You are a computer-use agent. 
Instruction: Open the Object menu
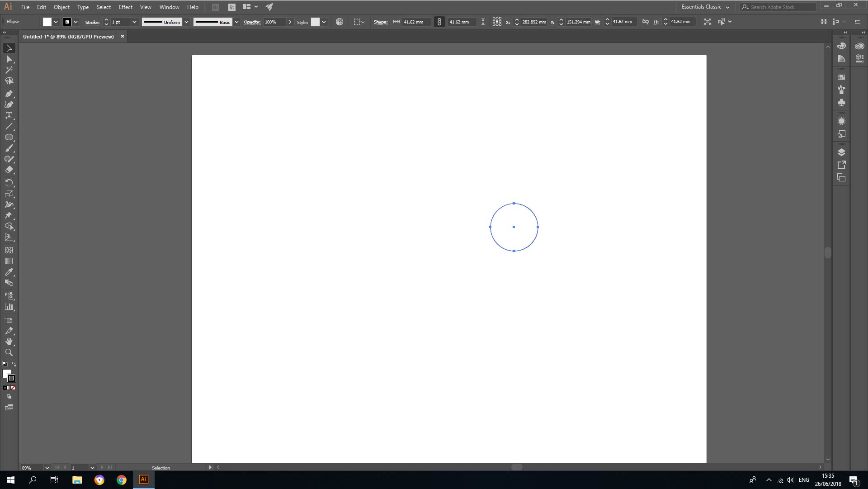[x=61, y=7]
